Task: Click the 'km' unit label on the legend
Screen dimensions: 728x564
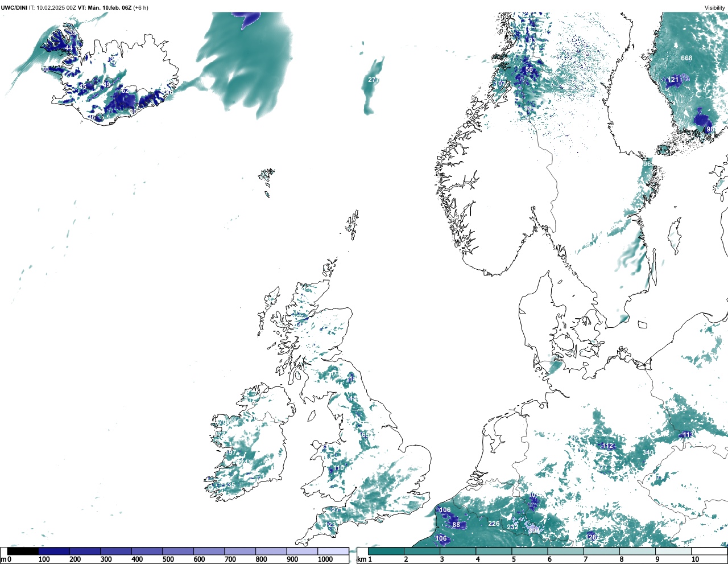Action: (362, 559)
